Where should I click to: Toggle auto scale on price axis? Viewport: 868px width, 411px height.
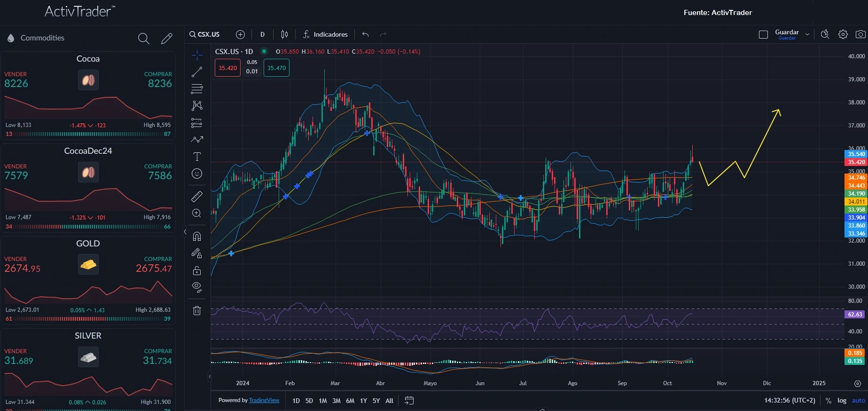(x=858, y=401)
